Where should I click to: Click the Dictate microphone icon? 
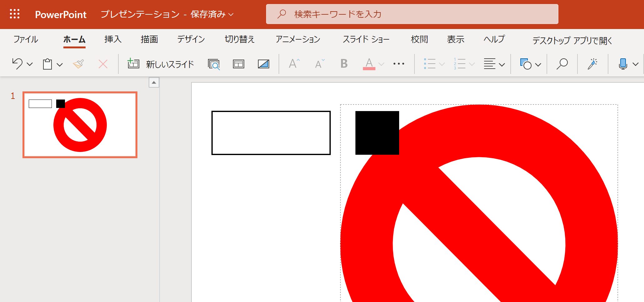623,64
